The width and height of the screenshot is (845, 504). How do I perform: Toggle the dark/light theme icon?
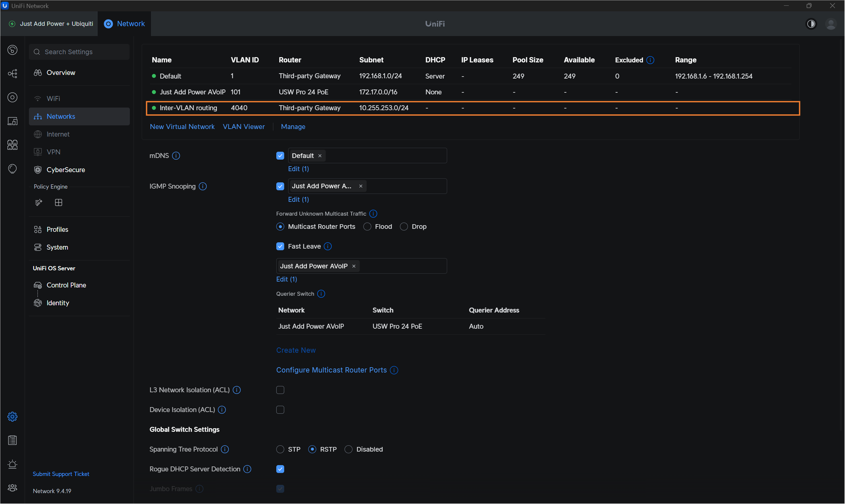[x=811, y=24]
